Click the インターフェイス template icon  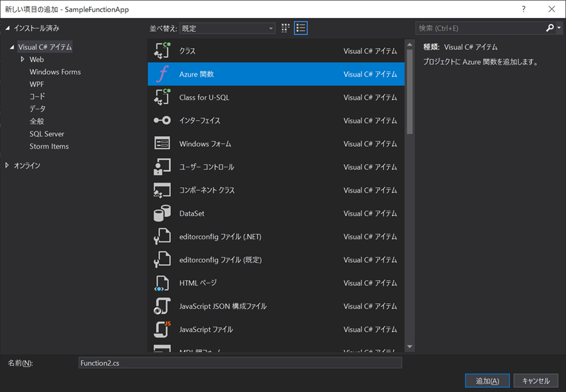pos(162,121)
